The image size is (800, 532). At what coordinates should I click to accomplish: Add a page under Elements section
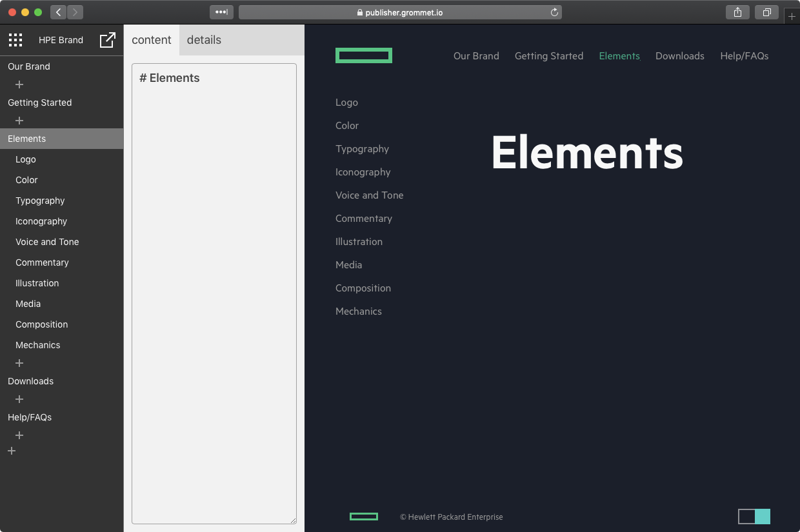(x=19, y=363)
